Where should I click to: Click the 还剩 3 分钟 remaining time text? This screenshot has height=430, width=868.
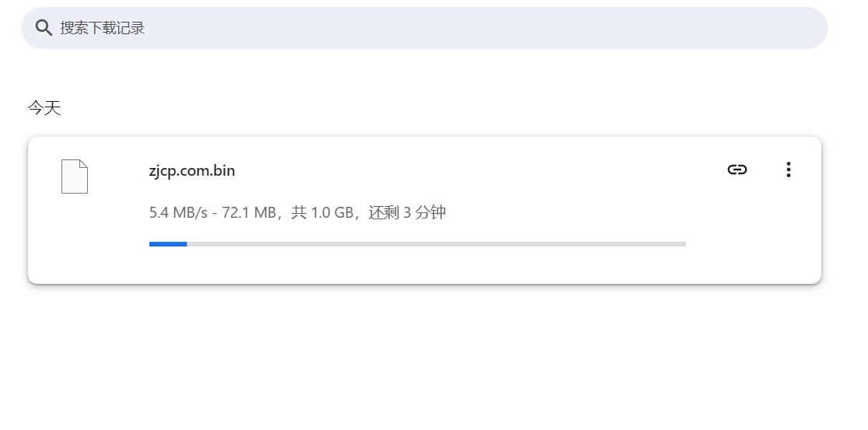point(407,212)
